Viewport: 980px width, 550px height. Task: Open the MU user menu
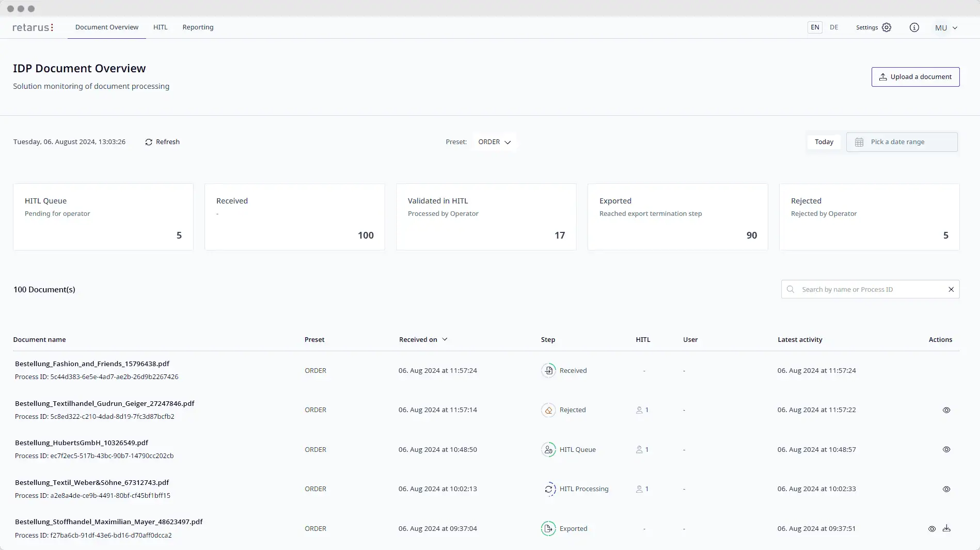(x=946, y=28)
